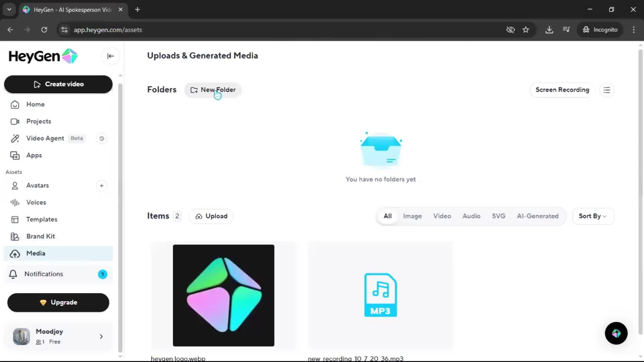The height and width of the screenshot is (362, 644).
Task: Collapse the sidebar with the arrow icon
Action: click(110, 56)
